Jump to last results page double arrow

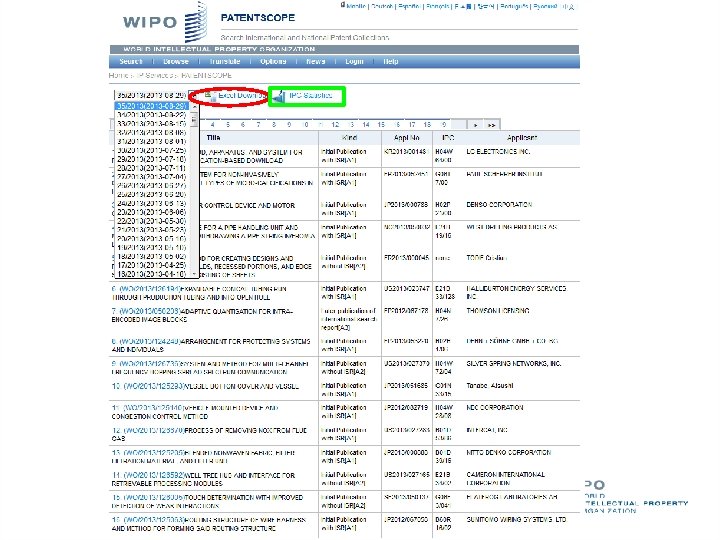click(491, 125)
